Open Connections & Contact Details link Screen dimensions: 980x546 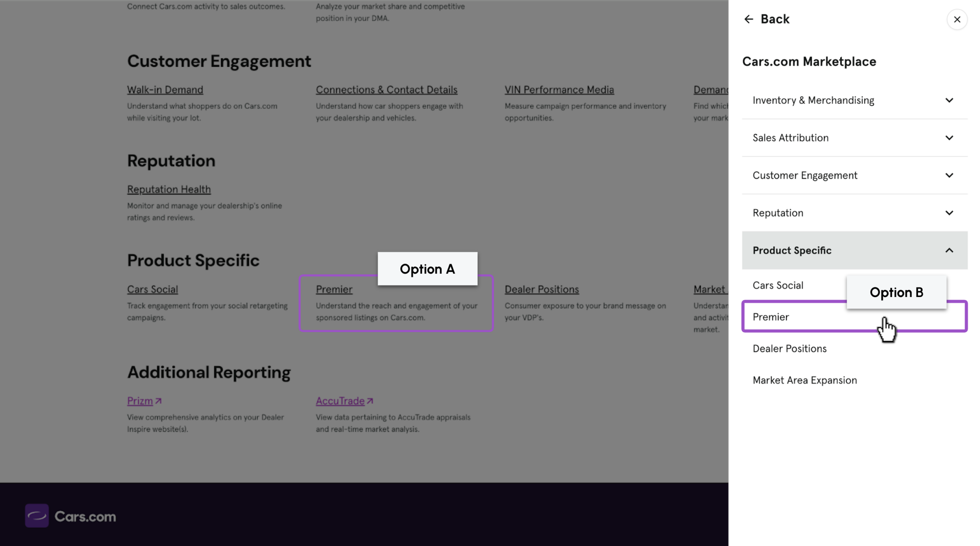coord(386,90)
